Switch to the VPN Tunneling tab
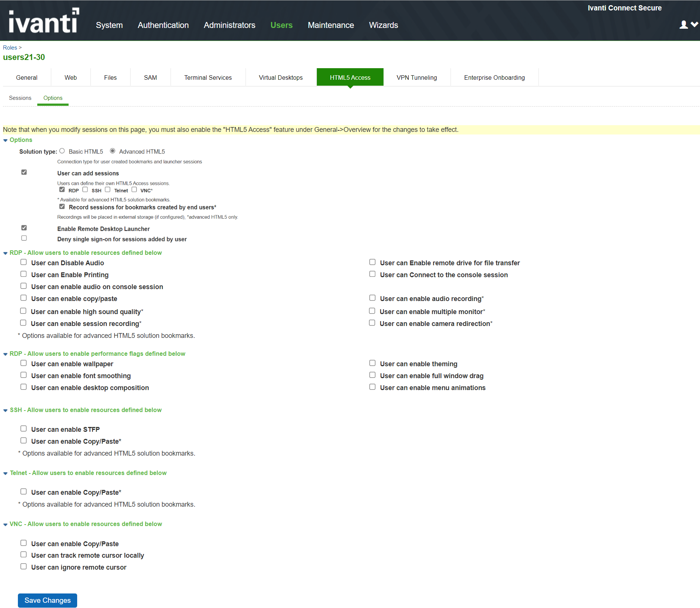Screen dimensions: 700x608 click(x=416, y=77)
